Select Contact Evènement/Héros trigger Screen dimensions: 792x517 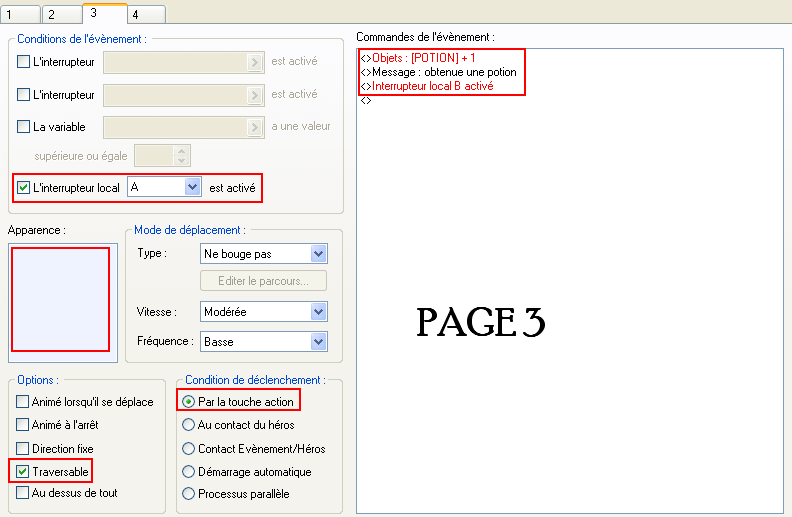click(188, 448)
